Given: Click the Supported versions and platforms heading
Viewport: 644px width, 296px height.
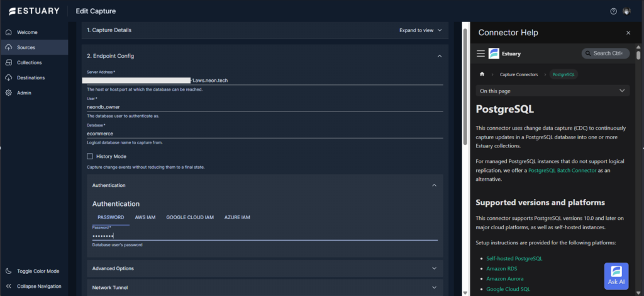Looking at the screenshot, I should coord(540,203).
